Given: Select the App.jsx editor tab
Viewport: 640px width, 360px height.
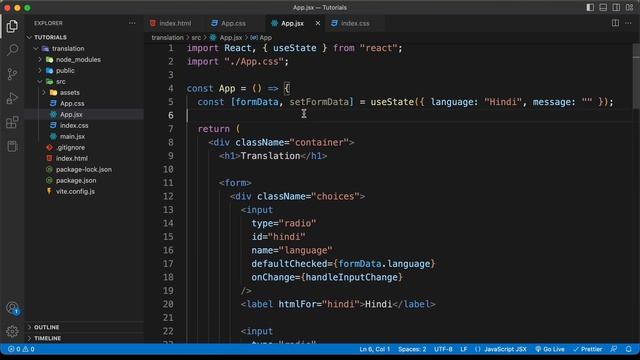Looking at the screenshot, I should [x=292, y=23].
